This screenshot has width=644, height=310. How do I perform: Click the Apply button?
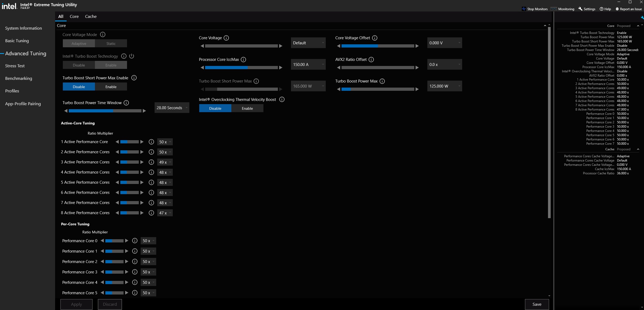point(76,304)
